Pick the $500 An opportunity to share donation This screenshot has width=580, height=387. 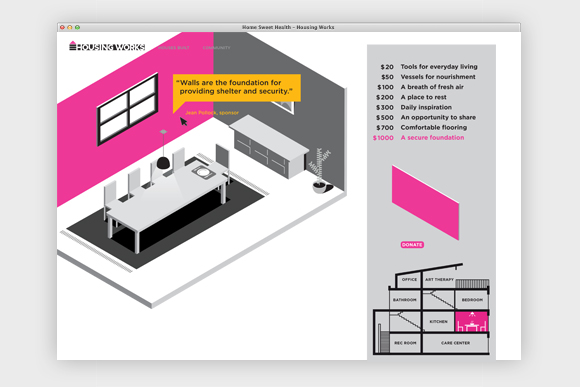click(426, 117)
